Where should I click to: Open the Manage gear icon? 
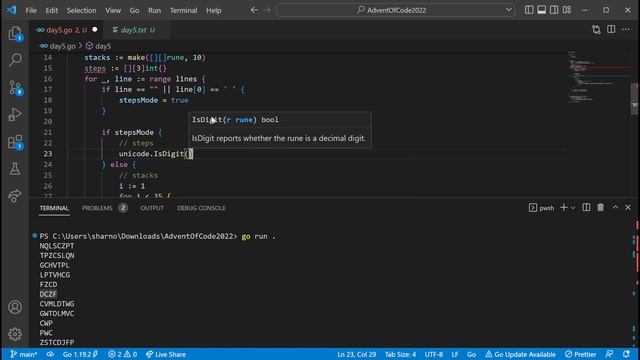click(x=15, y=334)
